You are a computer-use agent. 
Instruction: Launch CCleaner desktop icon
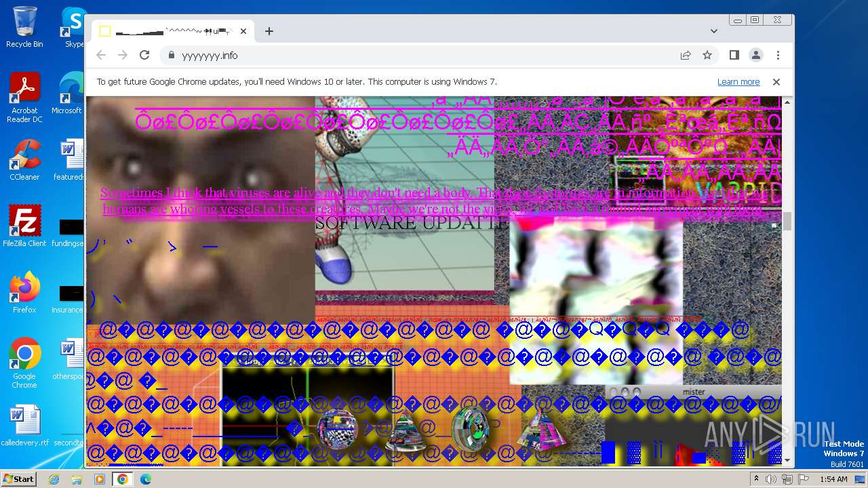pos(24,160)
